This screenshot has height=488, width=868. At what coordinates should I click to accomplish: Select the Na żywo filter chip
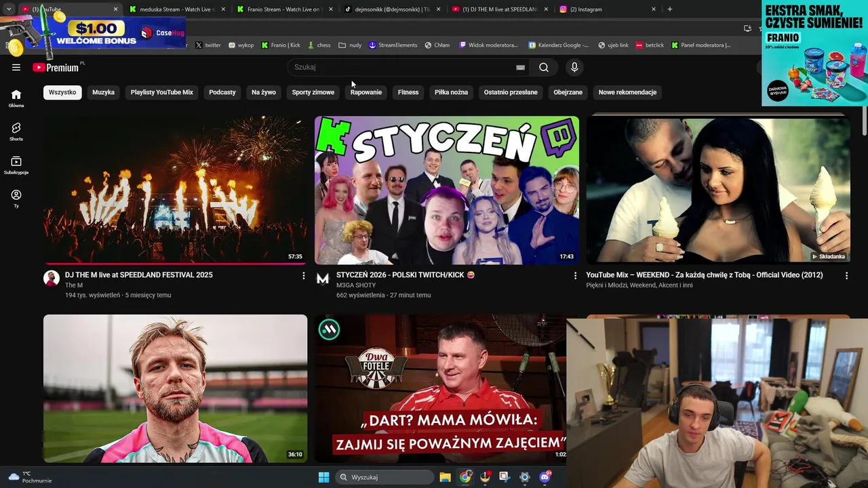click(x=264, y=92)
